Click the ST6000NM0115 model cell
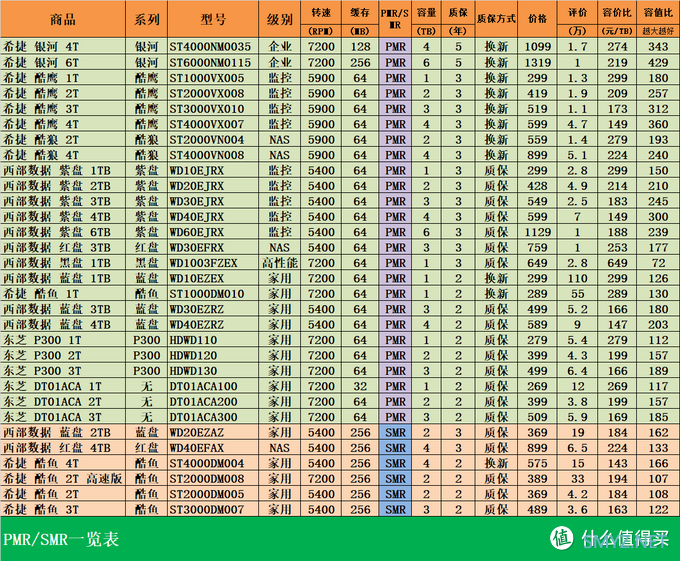 click(x=210, y=62)
